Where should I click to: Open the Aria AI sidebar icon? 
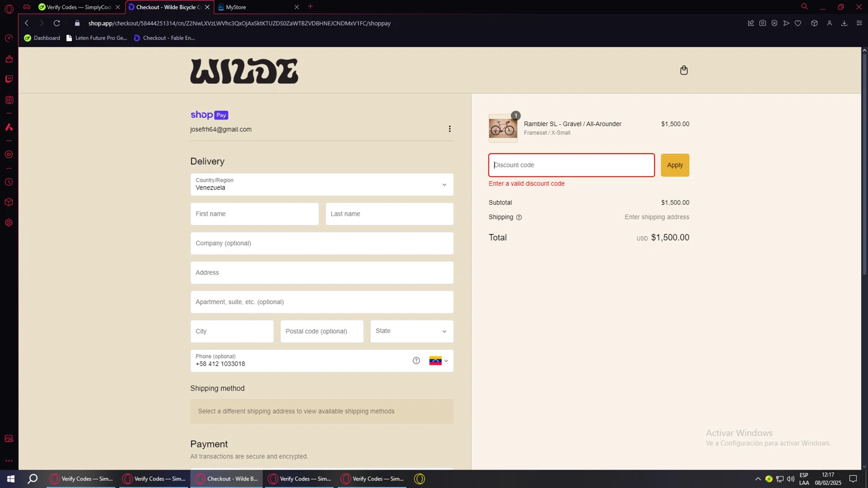[9, 127]
